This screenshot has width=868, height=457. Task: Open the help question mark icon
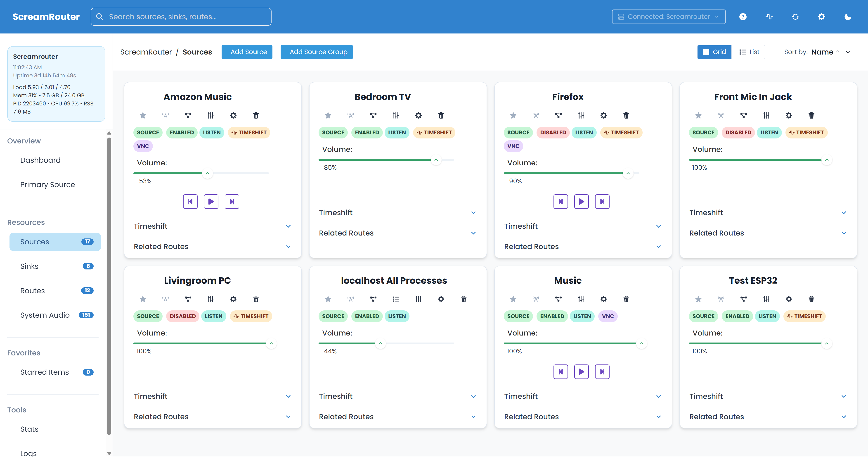tap(743, 17)
